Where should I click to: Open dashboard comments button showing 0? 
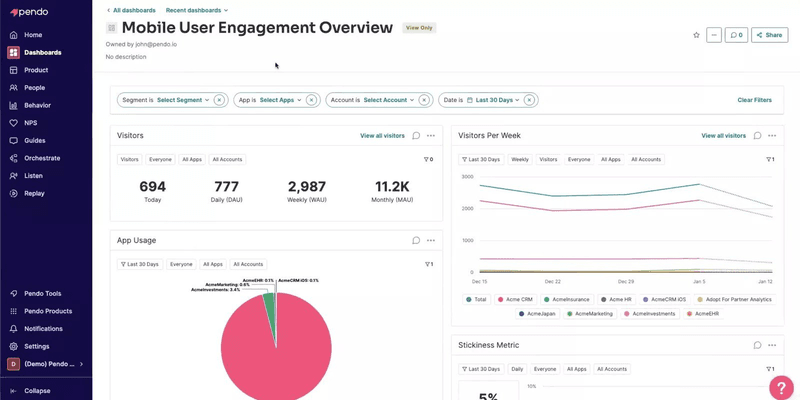736,35
